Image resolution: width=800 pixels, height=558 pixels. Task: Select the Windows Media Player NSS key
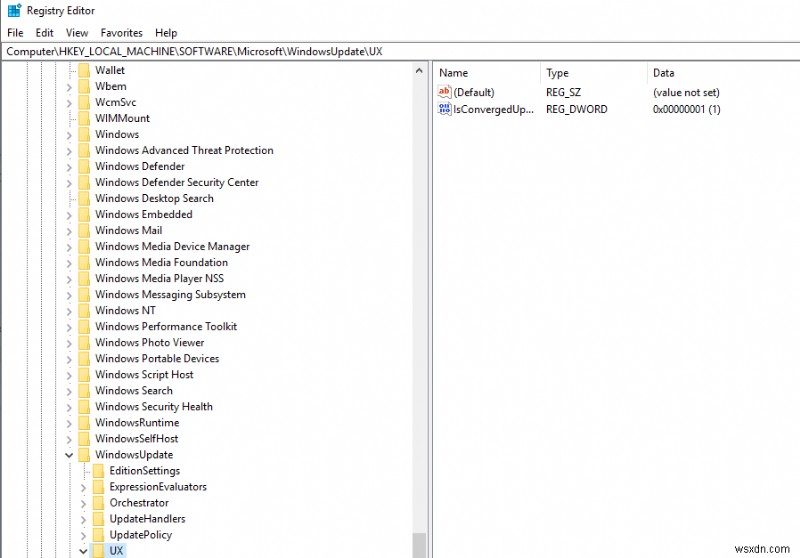tap(159, 278)
